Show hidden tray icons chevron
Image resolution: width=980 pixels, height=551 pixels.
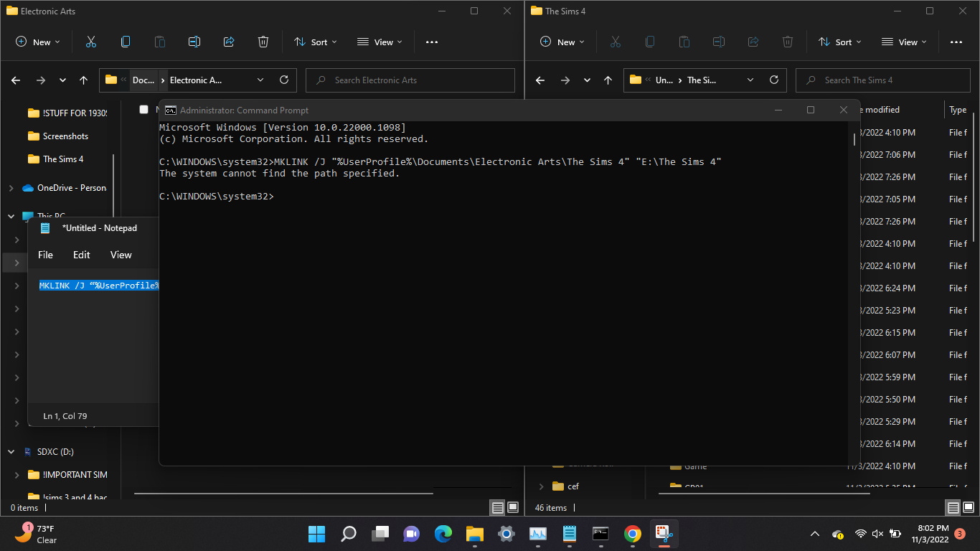(814, 534)
